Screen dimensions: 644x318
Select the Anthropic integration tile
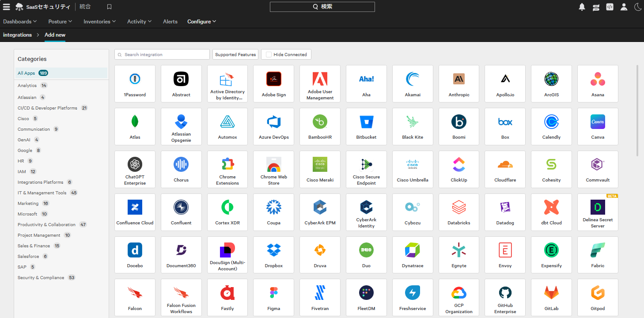click(x=459, y=83)
